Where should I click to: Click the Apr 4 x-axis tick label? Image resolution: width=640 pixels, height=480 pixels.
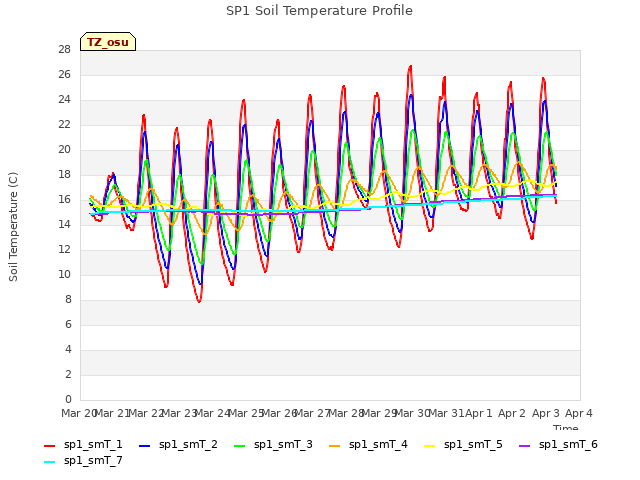(579, 413)
